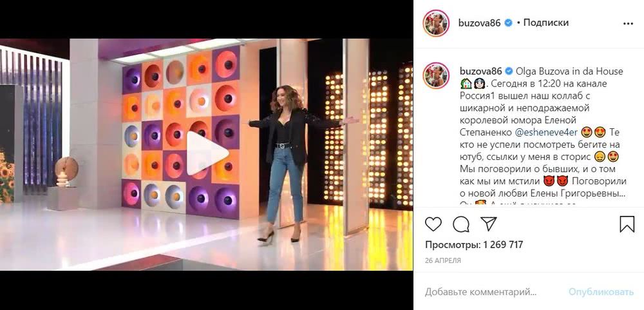Viewport: 644px width, 310px height.
Task: Like the post with the heart icon
Action: click(x=433, y=224)
